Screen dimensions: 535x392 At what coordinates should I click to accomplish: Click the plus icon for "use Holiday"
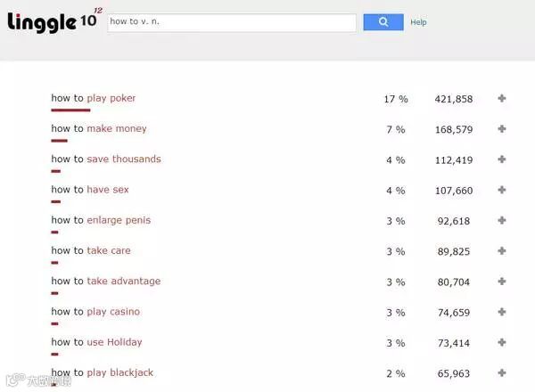[x=502, y=342]
